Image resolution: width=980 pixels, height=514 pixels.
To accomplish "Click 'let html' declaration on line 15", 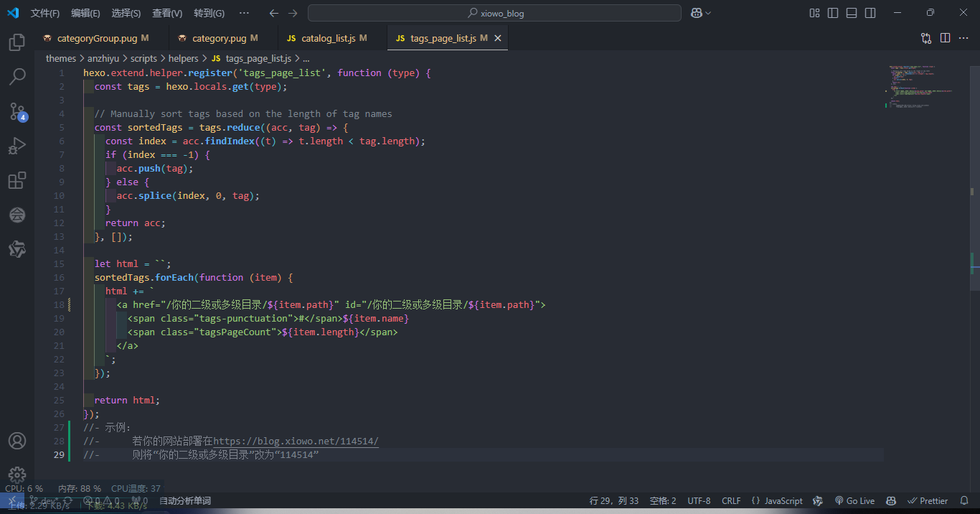I will click(116, 263).
